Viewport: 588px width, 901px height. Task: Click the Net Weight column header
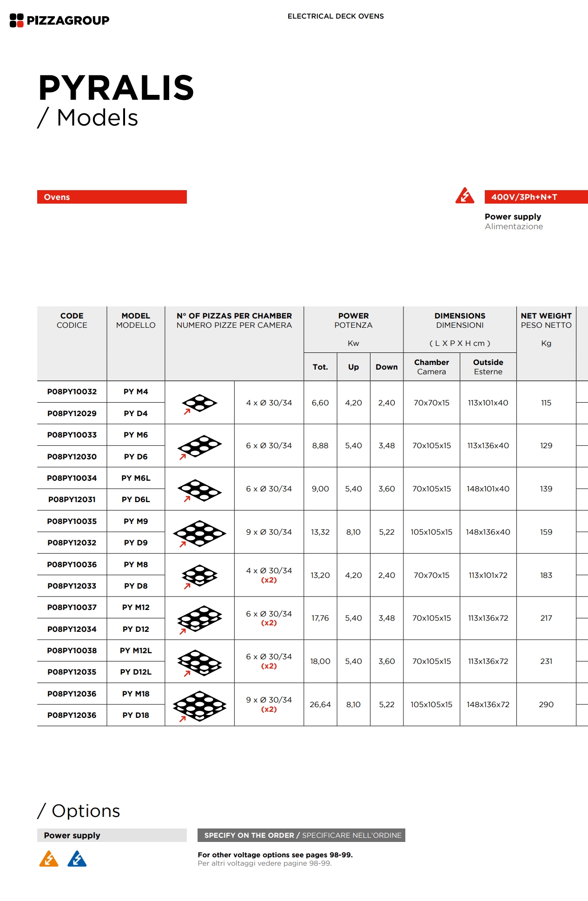coord(546,320)
